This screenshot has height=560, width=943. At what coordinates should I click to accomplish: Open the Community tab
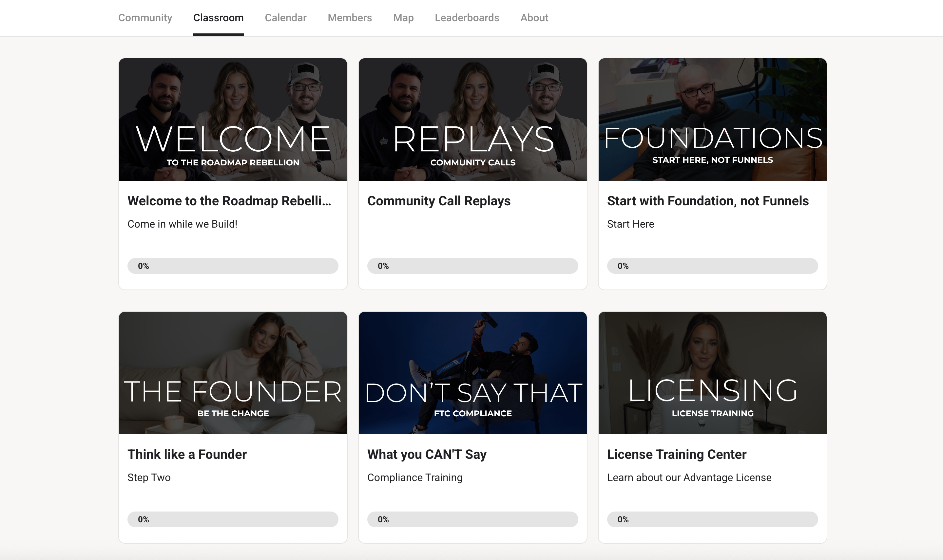(145, 18)
